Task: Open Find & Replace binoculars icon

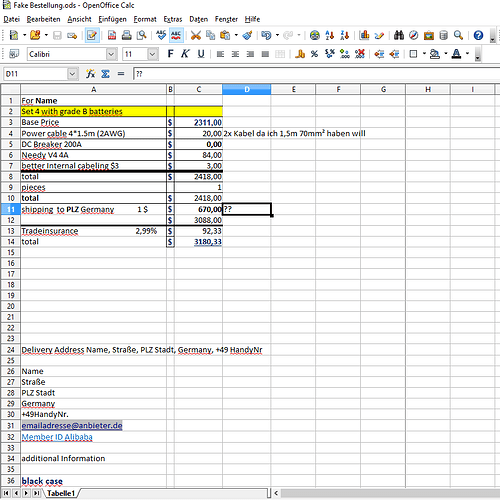Action: pyautogui.click(x=399, y=35)
